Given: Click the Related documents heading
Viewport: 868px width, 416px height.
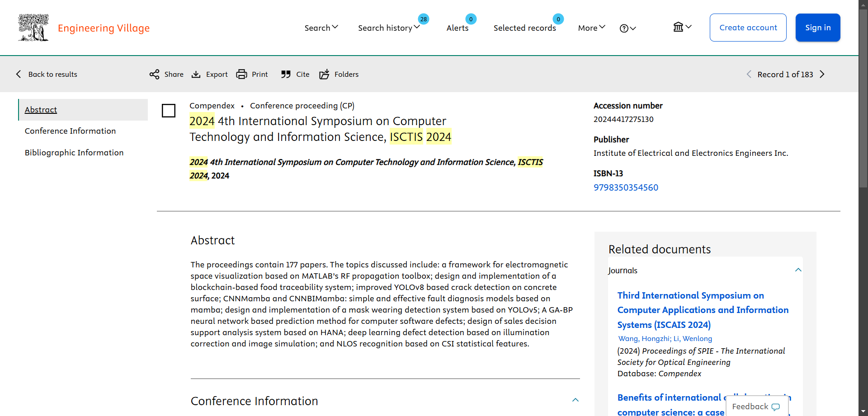Looking at the screenshot, I should pos(660,249).
